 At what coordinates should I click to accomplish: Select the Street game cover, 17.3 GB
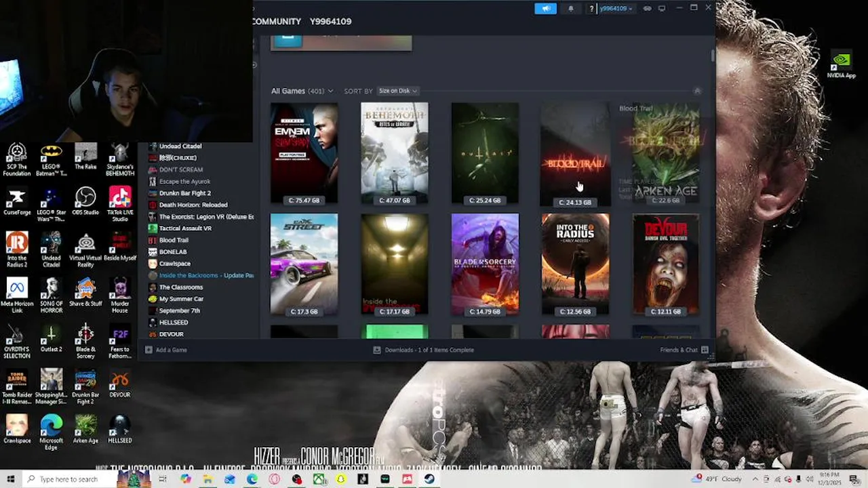point(304,264)
